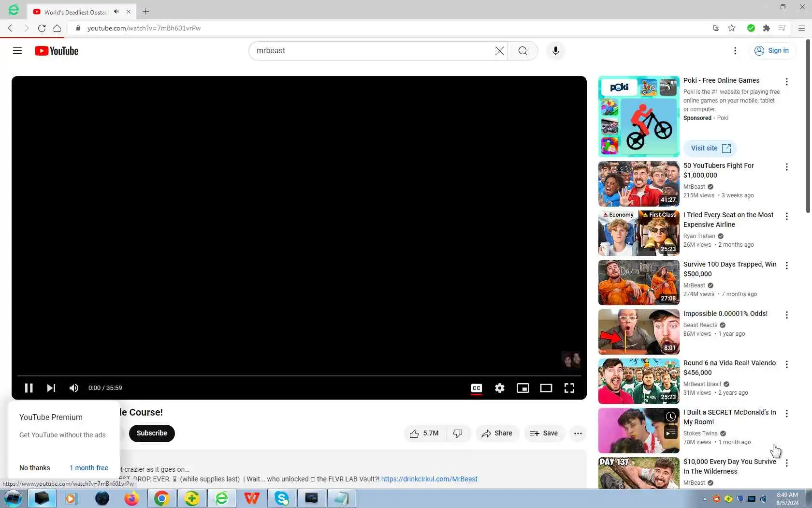The height and width of the screenshot is (508, 812).
Task: Switch to miniplayer mode
Action: (x=523, y=388)
